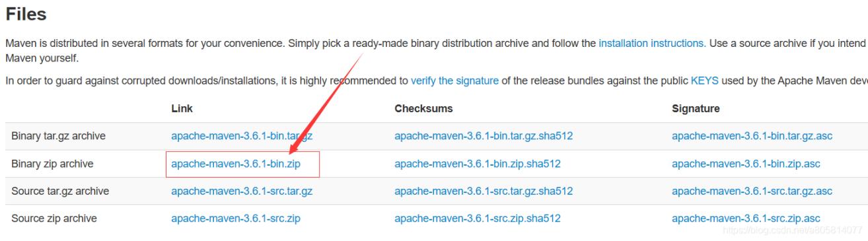Open apache-maven-3.6.1-src.tar.gz.sha512 checksum
Image resolution: width=868 pixels, height=241 pixels.
tap(484, 191)
